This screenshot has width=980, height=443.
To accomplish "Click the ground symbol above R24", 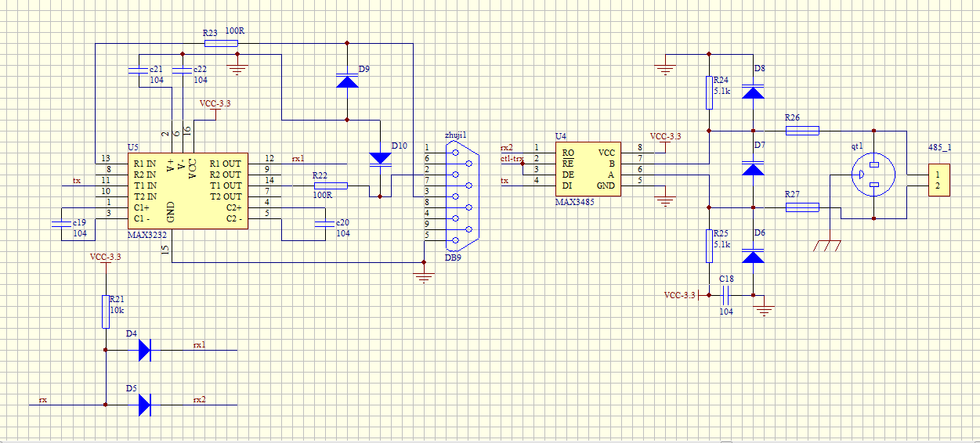I will 665,69.
